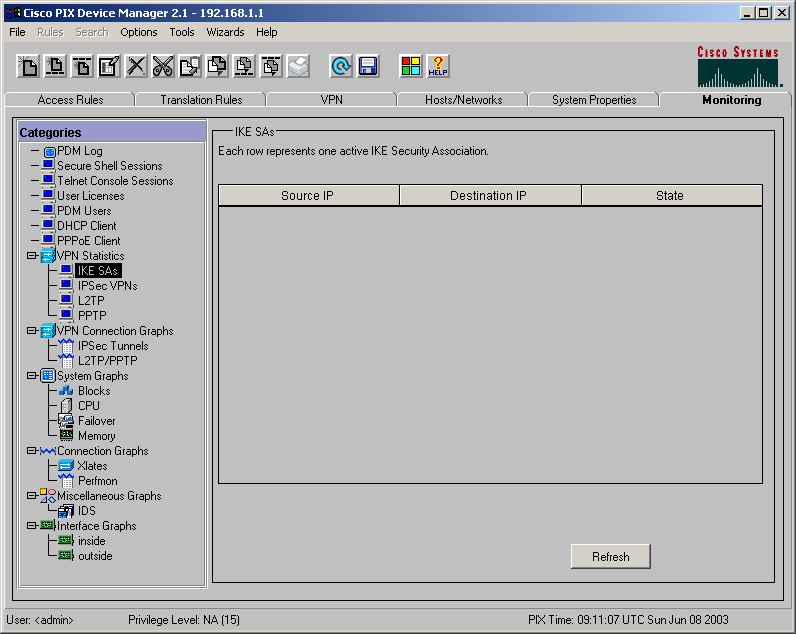Switch to the System Properties tab
Viewport: 796px width, 634px height.
point(594,99)
